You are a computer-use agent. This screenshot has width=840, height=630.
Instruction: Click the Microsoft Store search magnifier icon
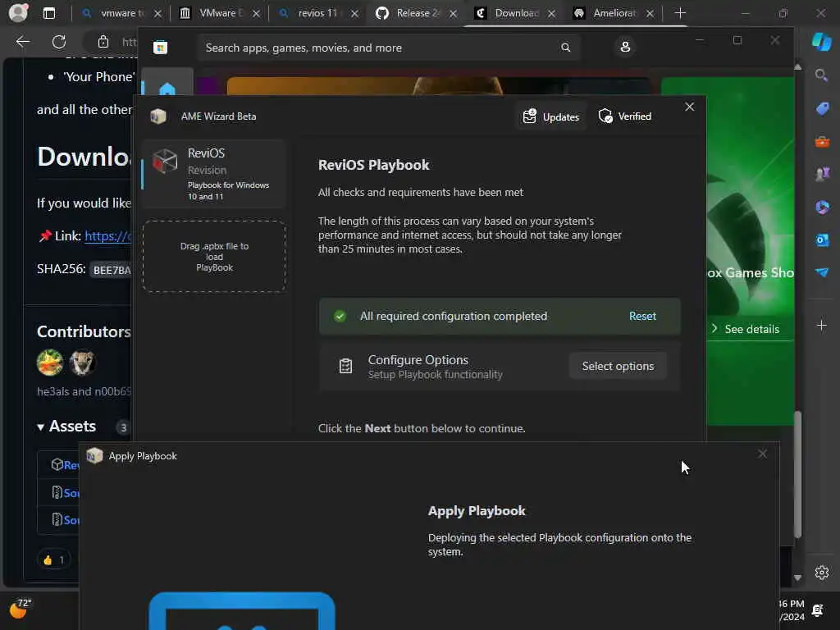point(566,48)
